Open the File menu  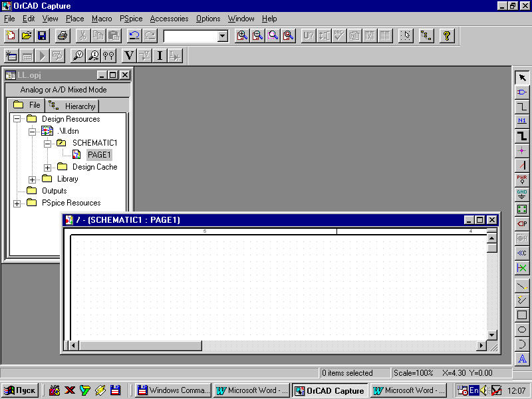click(9, 19)
